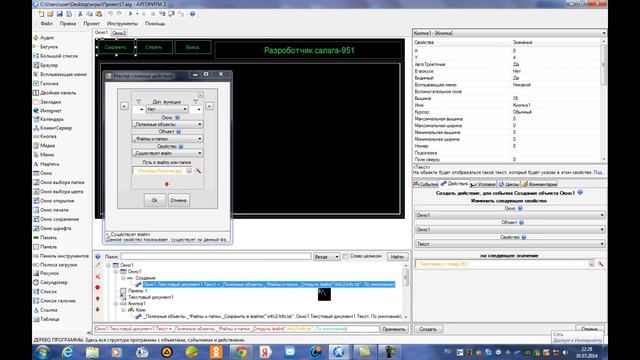Click the Создать button in the right panel
640x360 pixels.
coord(428,329)
